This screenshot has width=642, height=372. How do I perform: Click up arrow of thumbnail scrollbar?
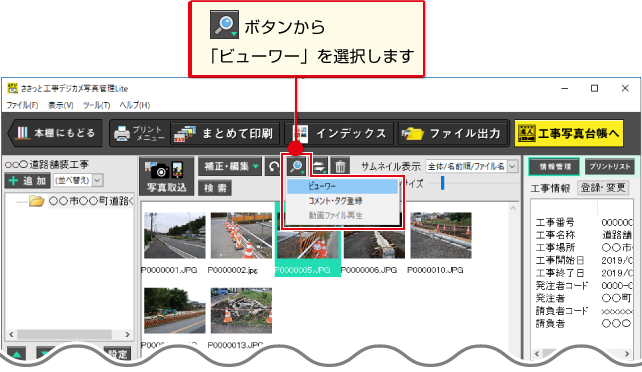513,208
